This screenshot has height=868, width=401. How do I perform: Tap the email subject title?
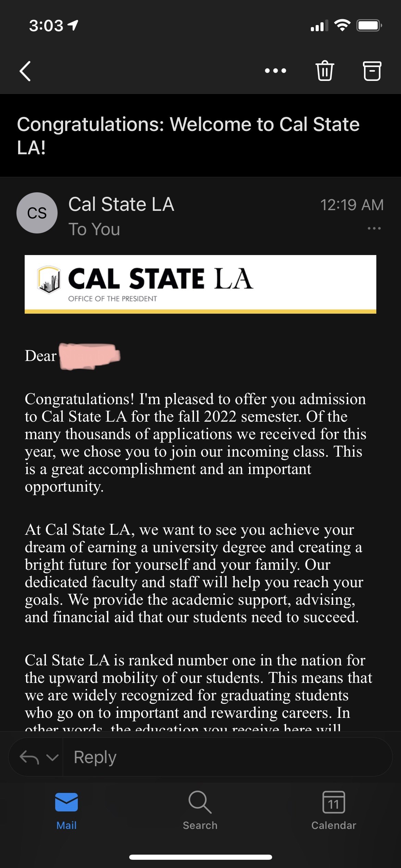pos(188,136)
